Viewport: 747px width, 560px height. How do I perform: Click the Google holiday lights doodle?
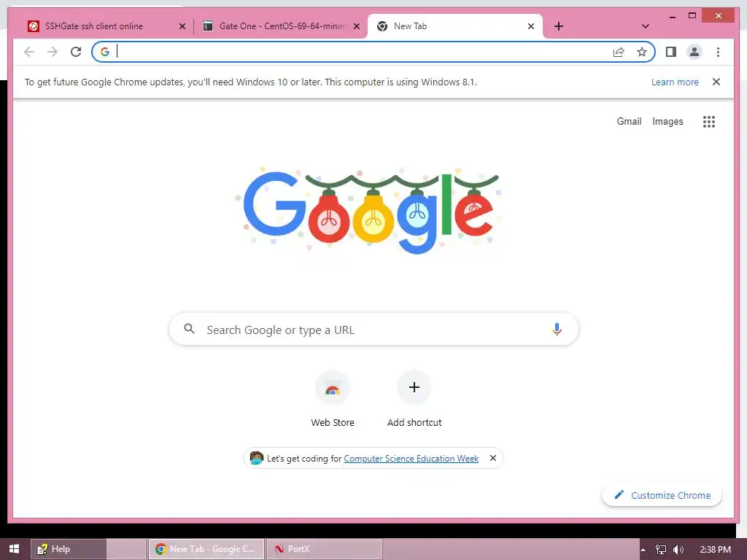point(369,209)
